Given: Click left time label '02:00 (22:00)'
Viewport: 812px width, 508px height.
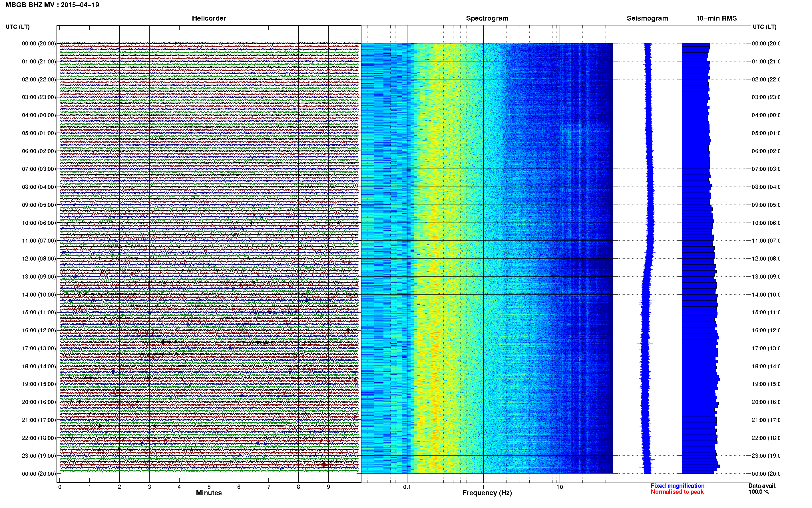Looking at the screenshot, I should coord(39,79).
